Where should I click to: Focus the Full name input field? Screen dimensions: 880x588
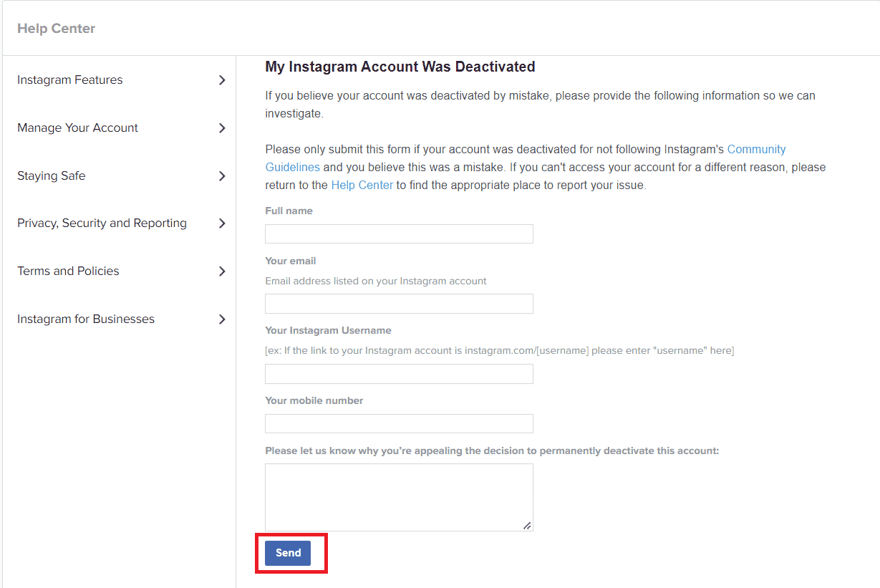tap(399, 233)
